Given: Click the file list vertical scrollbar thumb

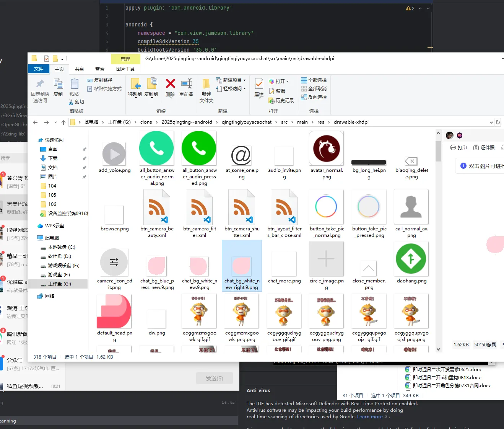Looking at the screenshot, I should coord(438,151).
